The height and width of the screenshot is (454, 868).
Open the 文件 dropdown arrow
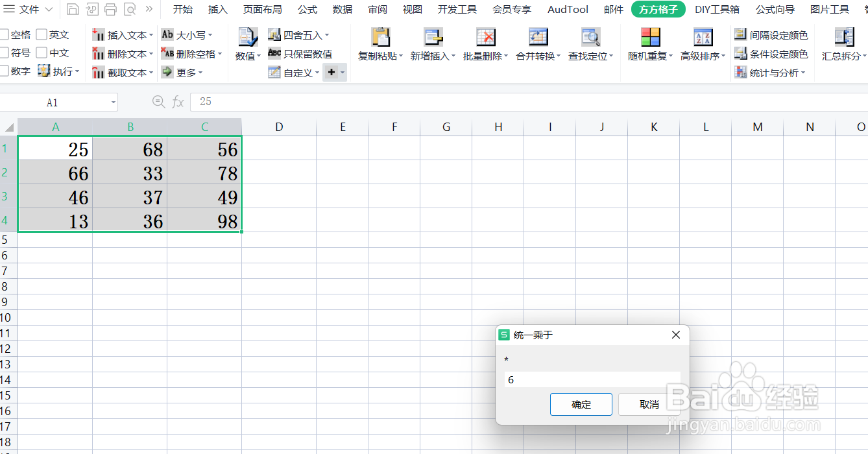point(49,10)
